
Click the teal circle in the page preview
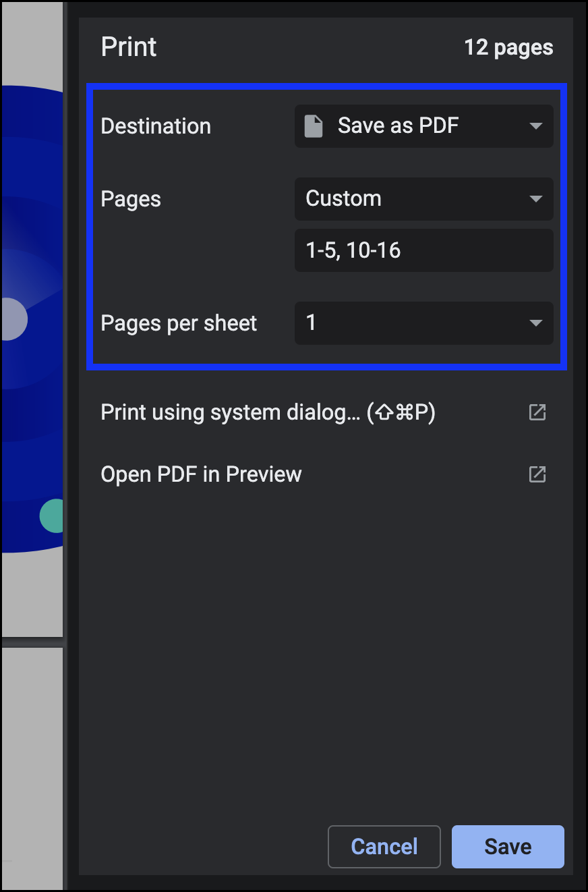(x=52, y=516)
